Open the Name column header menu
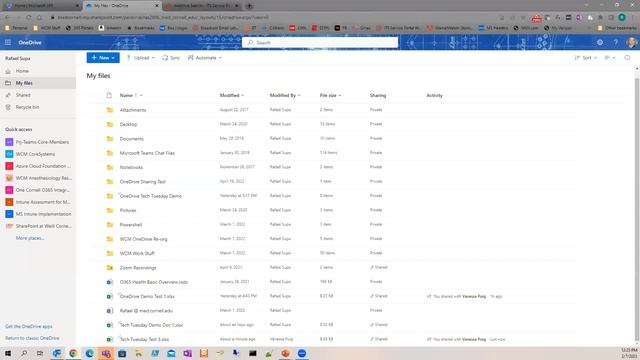 click(131, 96)
